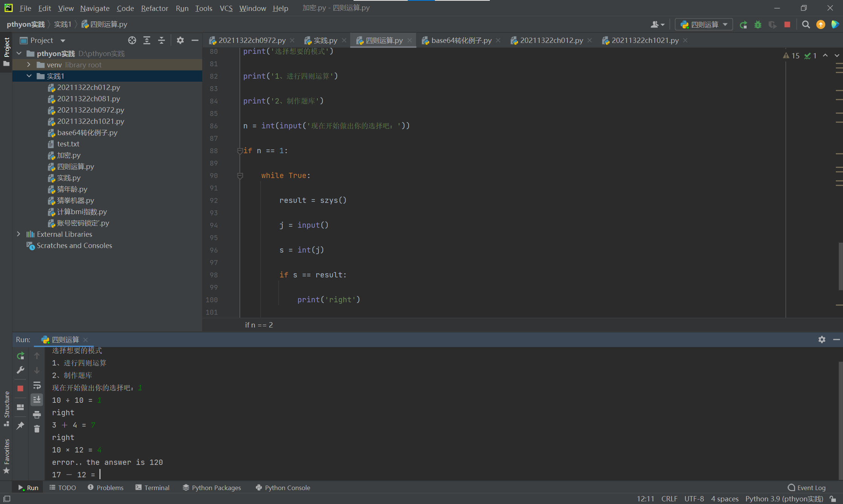Screen dimensions: 843x504
Task: Expand the venv library root folder
Action: coord(29,65)
